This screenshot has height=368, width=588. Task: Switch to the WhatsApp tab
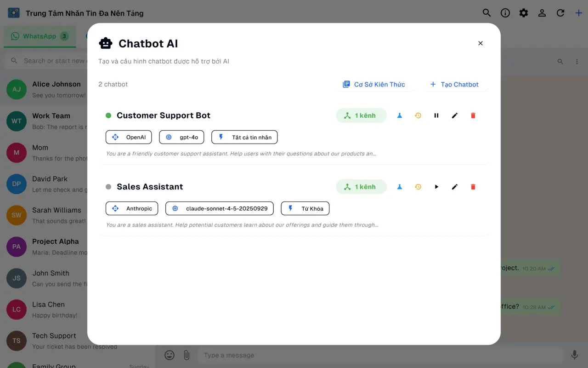tap(40, 36)
